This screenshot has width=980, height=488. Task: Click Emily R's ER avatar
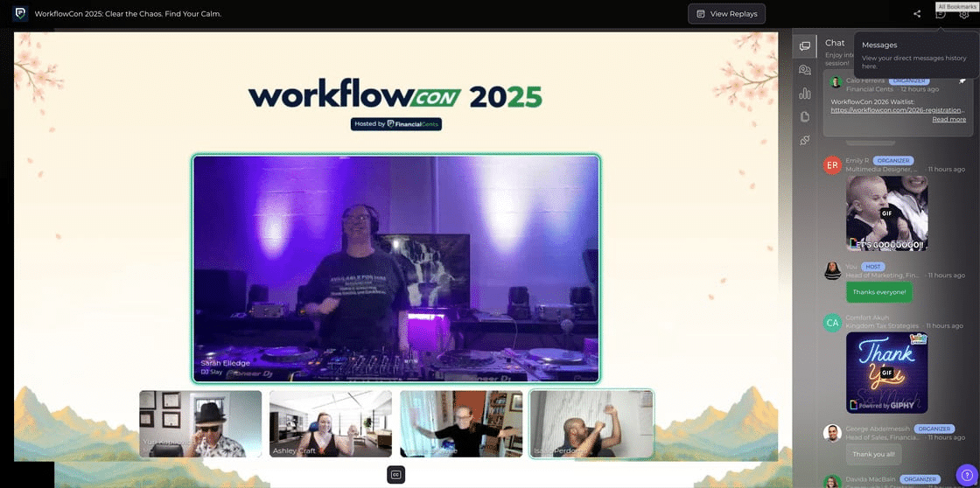click(832, 165)
